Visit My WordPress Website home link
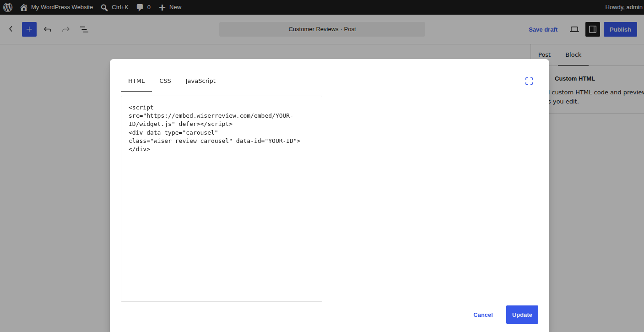This screenshot has height=332, width=644. point(56,7)
